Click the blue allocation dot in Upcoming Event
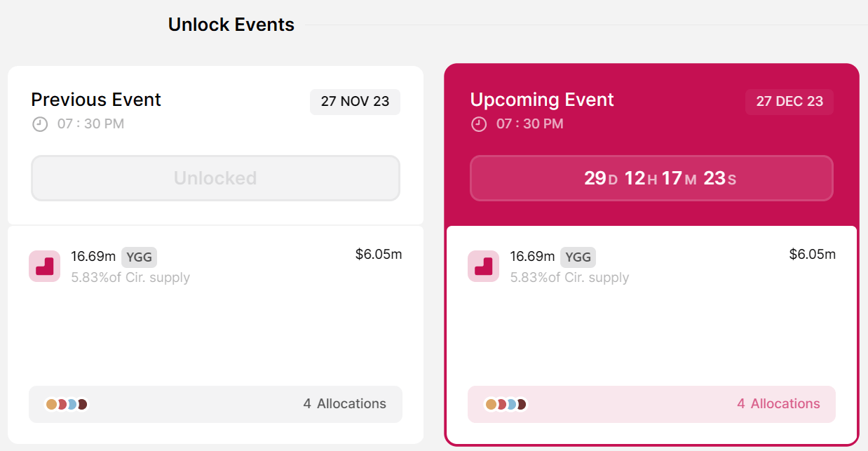Viewport: 868px width, 451px height. click(512, 404)
